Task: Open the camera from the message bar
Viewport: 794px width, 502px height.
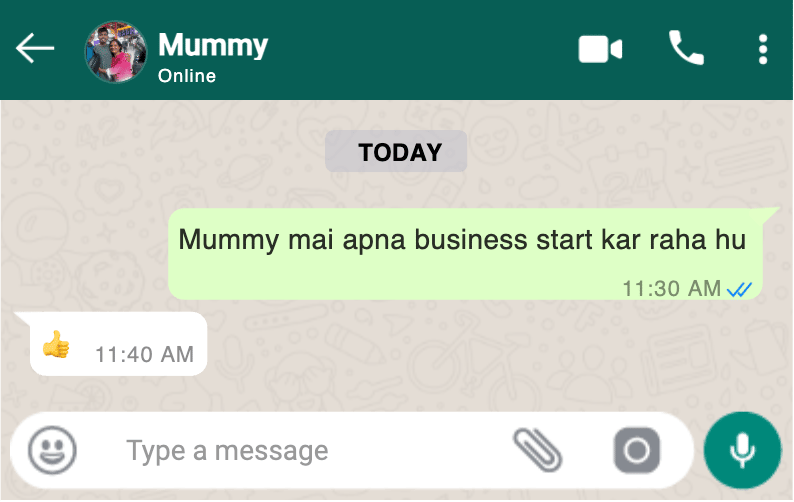Action: click(637, 450)
